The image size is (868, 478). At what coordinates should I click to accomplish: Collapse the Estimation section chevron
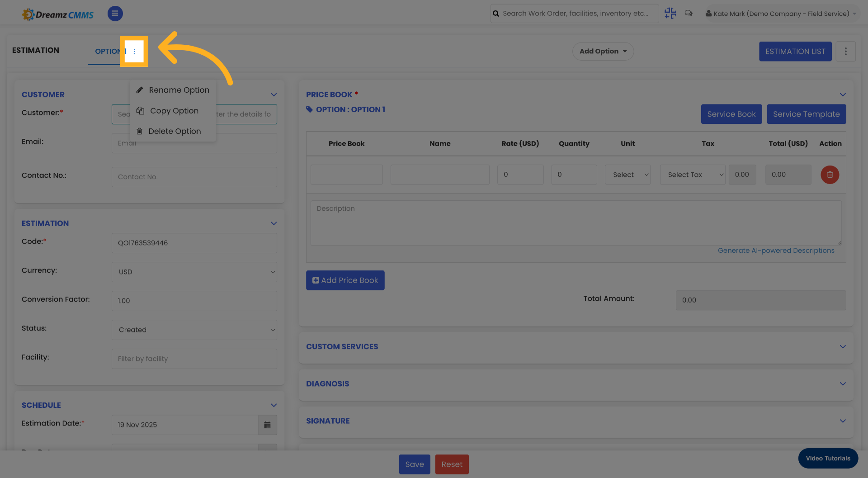click(x=274, y=223)
